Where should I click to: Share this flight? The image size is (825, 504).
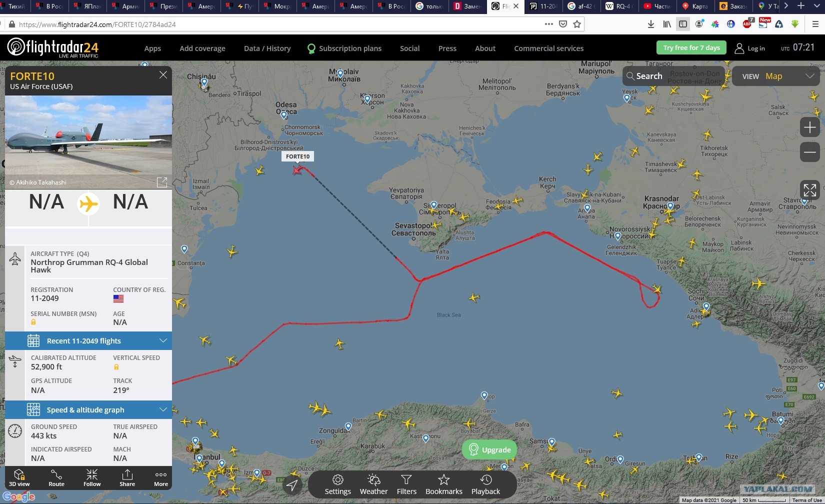127,478
